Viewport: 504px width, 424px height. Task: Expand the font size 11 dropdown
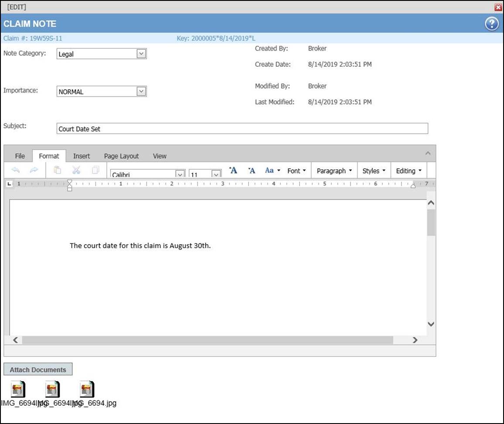[216, 174]
